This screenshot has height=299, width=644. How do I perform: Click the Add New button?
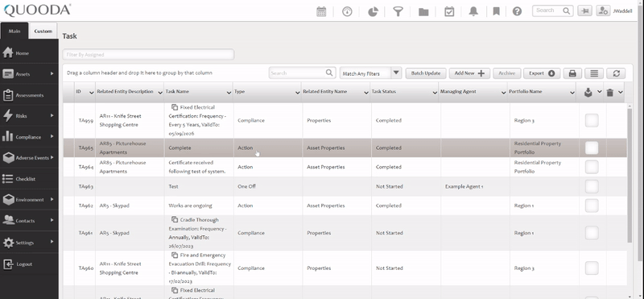click(469, 73)
